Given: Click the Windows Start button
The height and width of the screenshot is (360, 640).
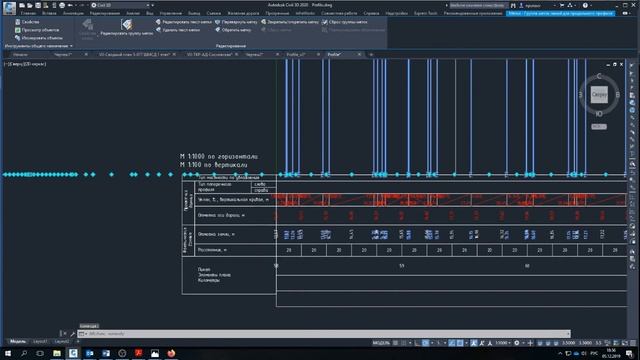Looking at the screenshot, I should click(8, 353).
